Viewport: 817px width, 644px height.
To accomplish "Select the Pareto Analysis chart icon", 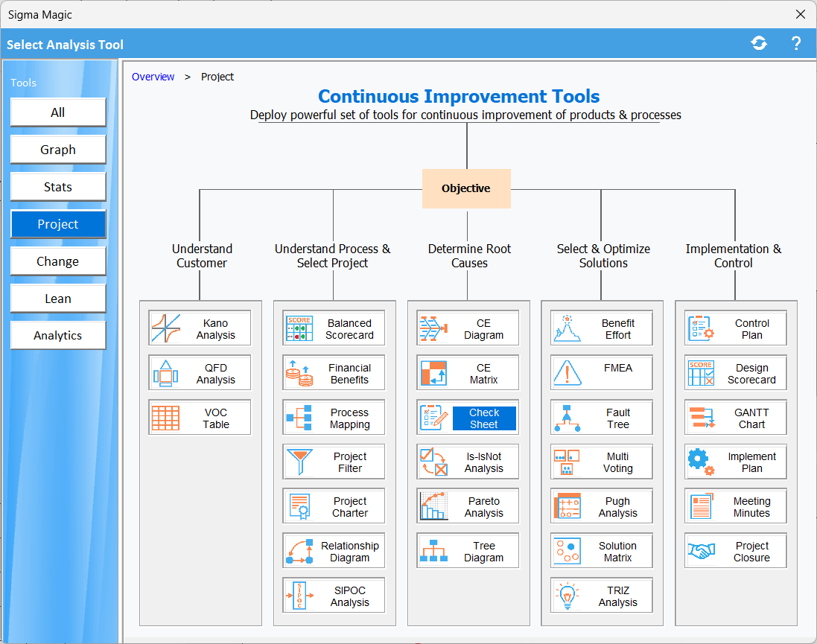I will pos(433,507).
